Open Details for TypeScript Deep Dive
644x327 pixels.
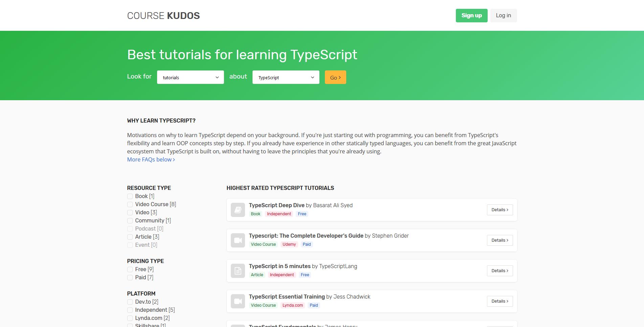[x=500, y=210]
